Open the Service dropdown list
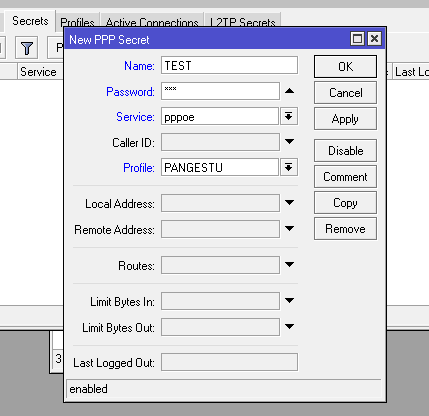 click(x=289, y=116)
